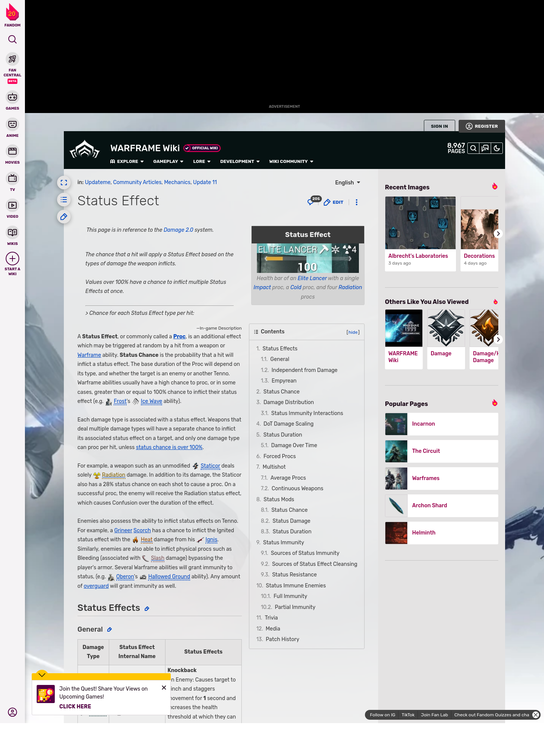Screen dimensions: 544x756
Task: Close the bottom social links bar
Action: click(536, 715)
